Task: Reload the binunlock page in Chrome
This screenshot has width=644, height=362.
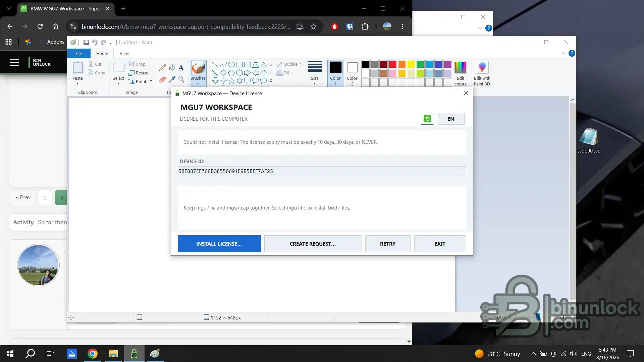Action: [40, 26]
